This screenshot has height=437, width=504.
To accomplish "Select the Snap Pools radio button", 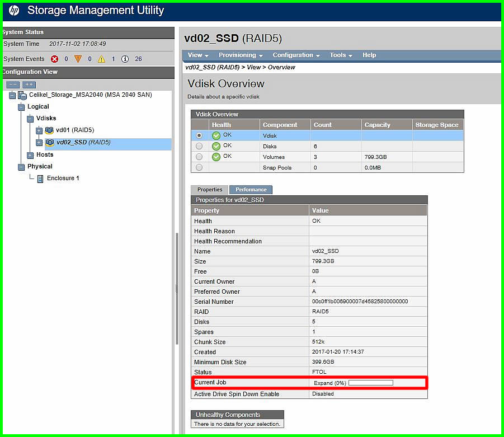I will tap(199, 167).
